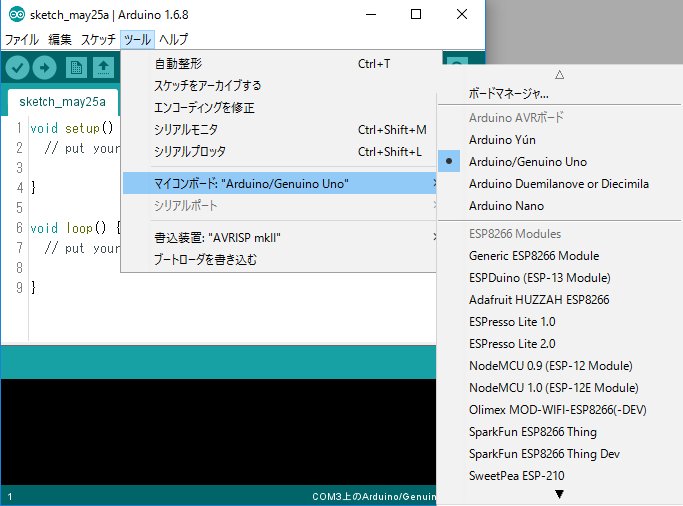The width and height of the screenshot is (683, 506).
Task: Switch to the sketch_may25a tab
Action: point(63,102)
